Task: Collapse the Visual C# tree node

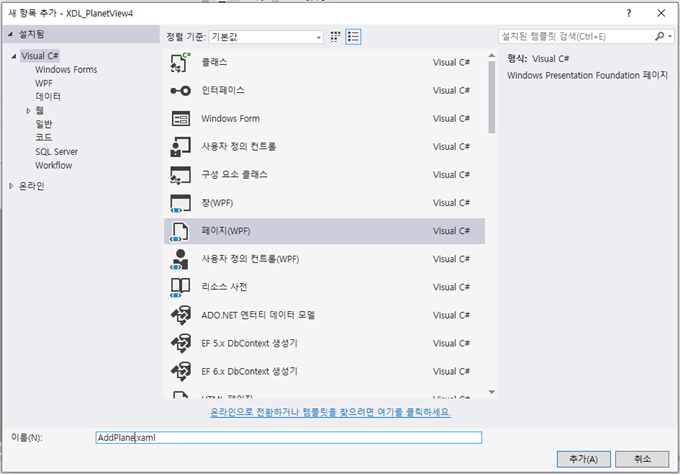Action: coord(14,56)
